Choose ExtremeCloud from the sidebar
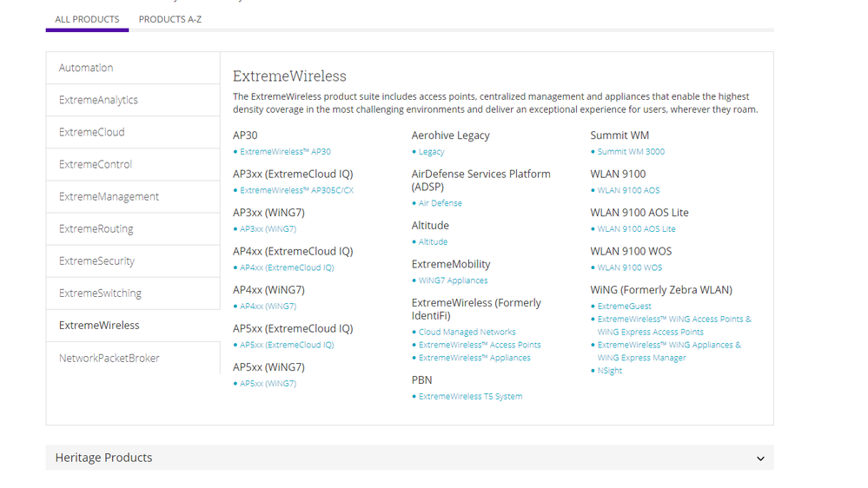868x488 pixels. click(133, 132)
